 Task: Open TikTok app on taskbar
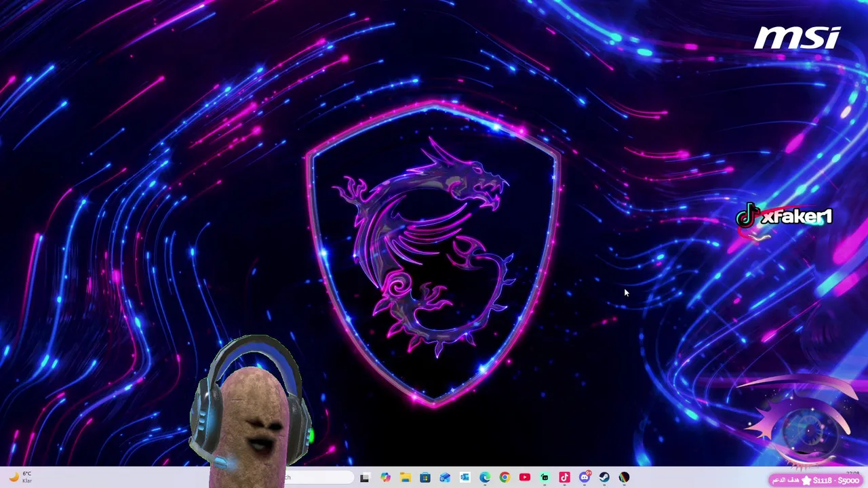[564, 477]
